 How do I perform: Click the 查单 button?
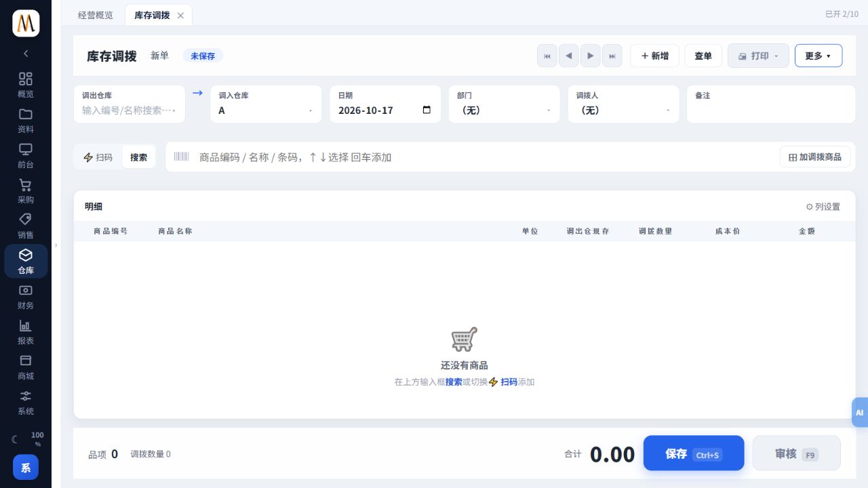click(703, 56)
